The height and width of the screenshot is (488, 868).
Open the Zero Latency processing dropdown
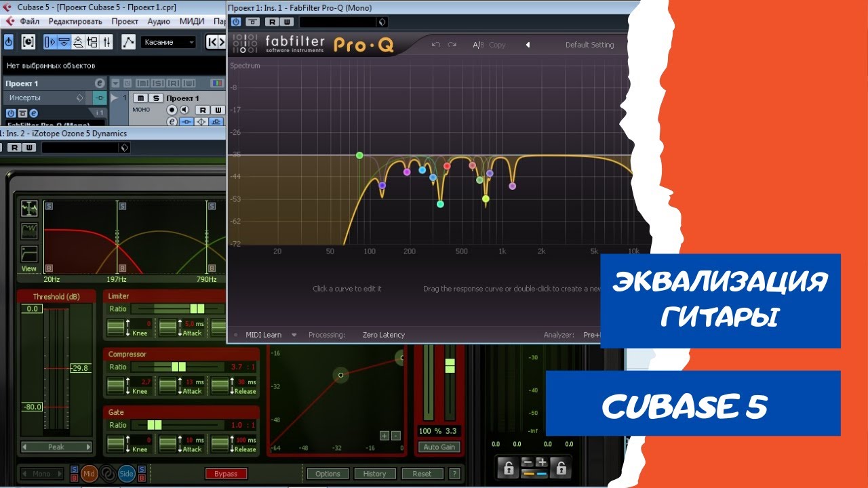(384, 335)
